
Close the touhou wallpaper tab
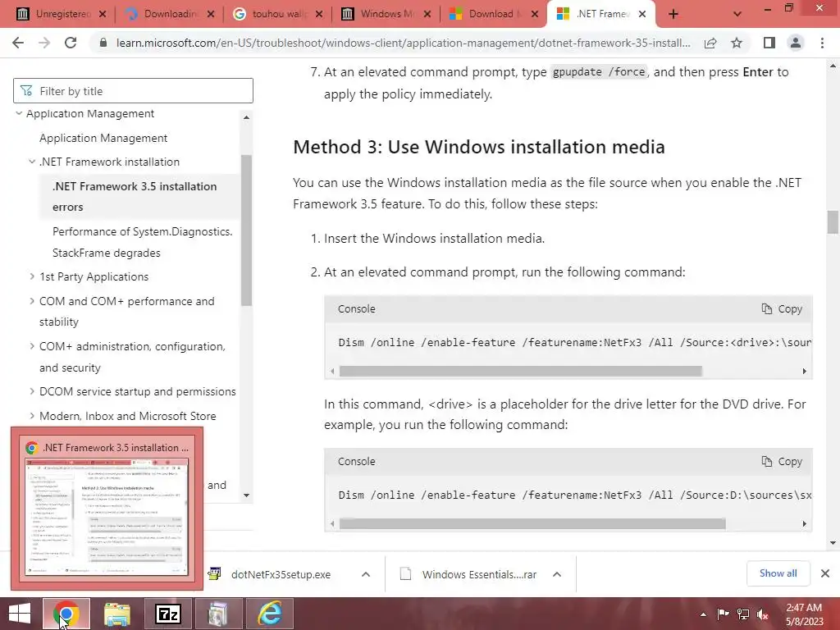[x=319, y=15]
